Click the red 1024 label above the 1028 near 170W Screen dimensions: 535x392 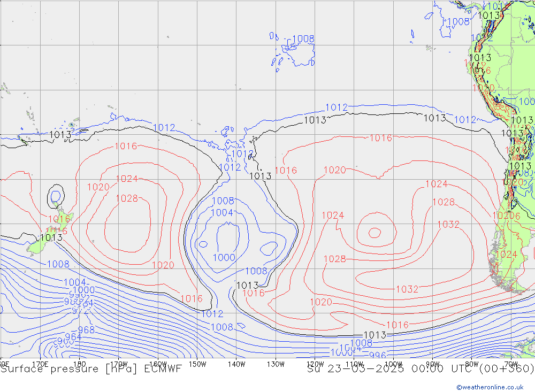coord(127,179)
